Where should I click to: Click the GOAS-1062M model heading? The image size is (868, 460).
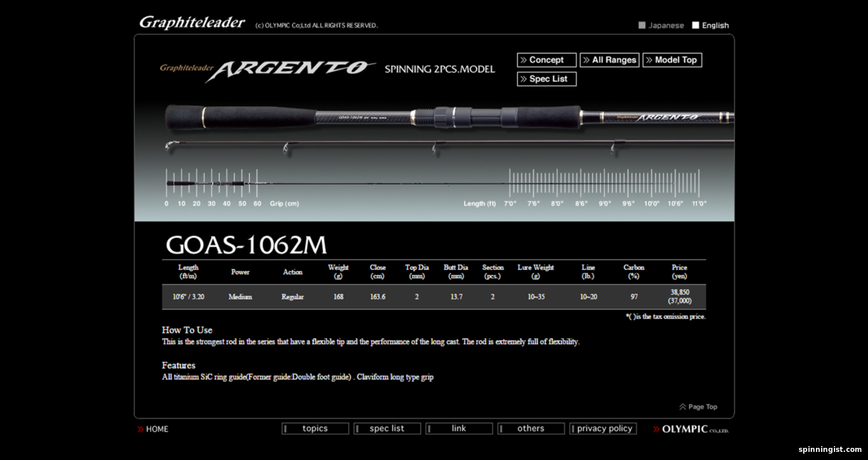[247, 245]
